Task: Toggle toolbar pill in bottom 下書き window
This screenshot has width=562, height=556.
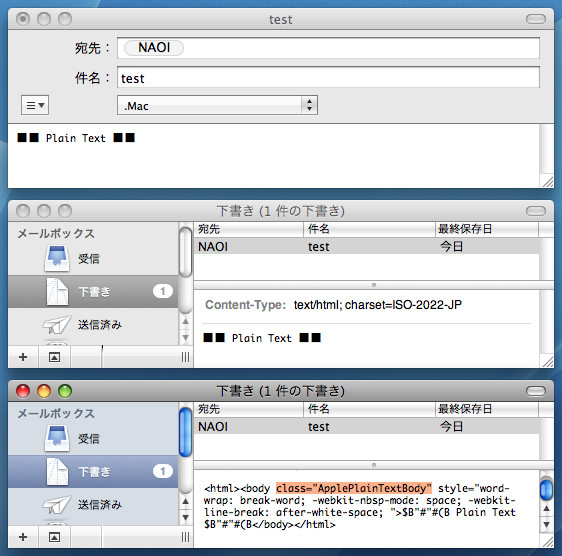Action: pyautogui.click(x=535, y=391)
